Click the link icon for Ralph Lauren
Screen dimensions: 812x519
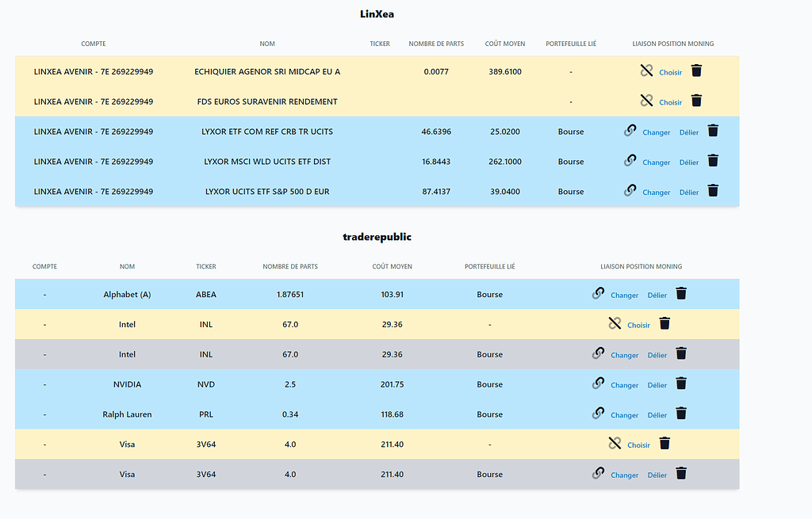coord(598,414)
